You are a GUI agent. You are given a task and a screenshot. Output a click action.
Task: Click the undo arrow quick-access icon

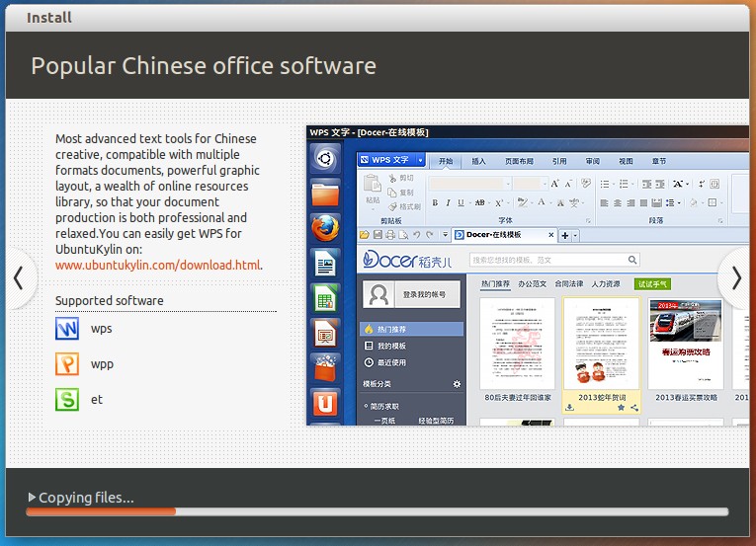click(417, 235)
